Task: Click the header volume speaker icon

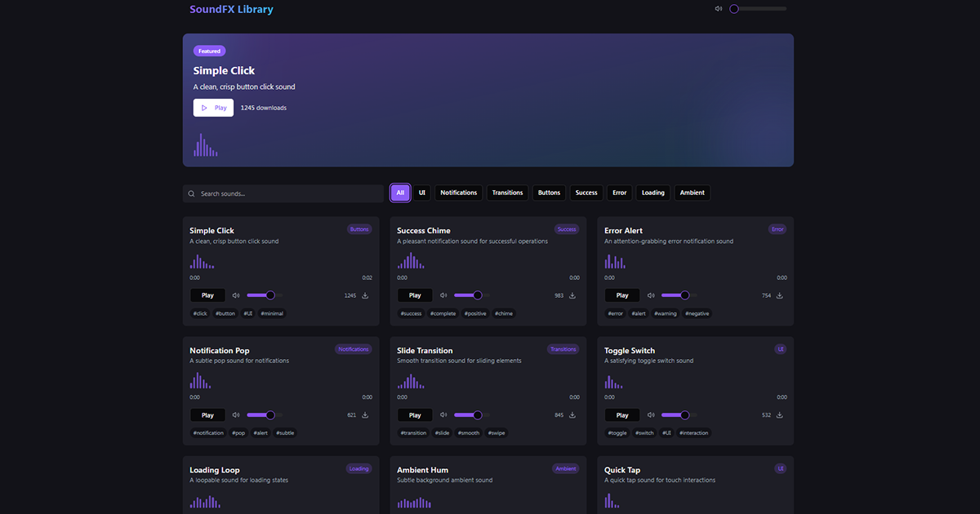Action: pyautogui.click(x=719, y=9)
